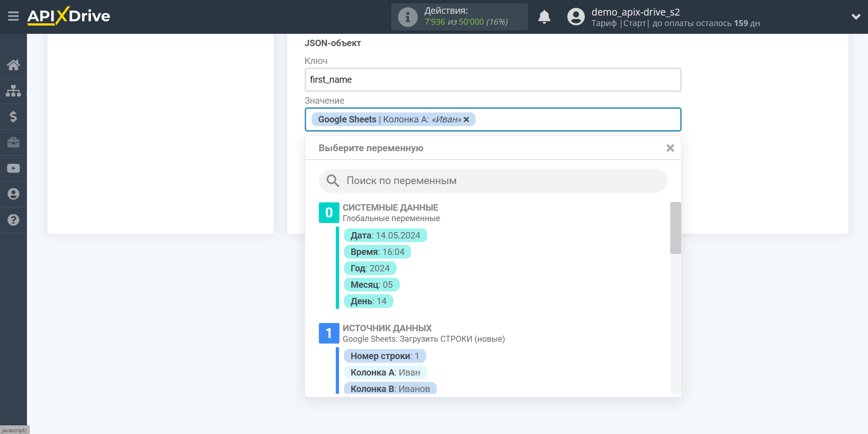The width and height of the screenshot is (868, 434).
Task: Open notifications bell
Action: pyautogui.click(x=544, y=17)
